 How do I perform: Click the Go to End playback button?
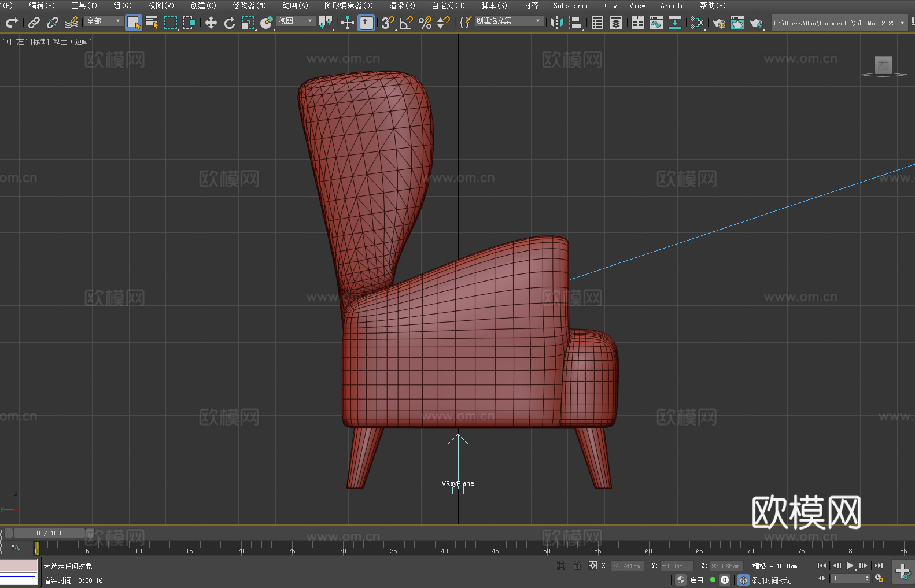(879, 565)
